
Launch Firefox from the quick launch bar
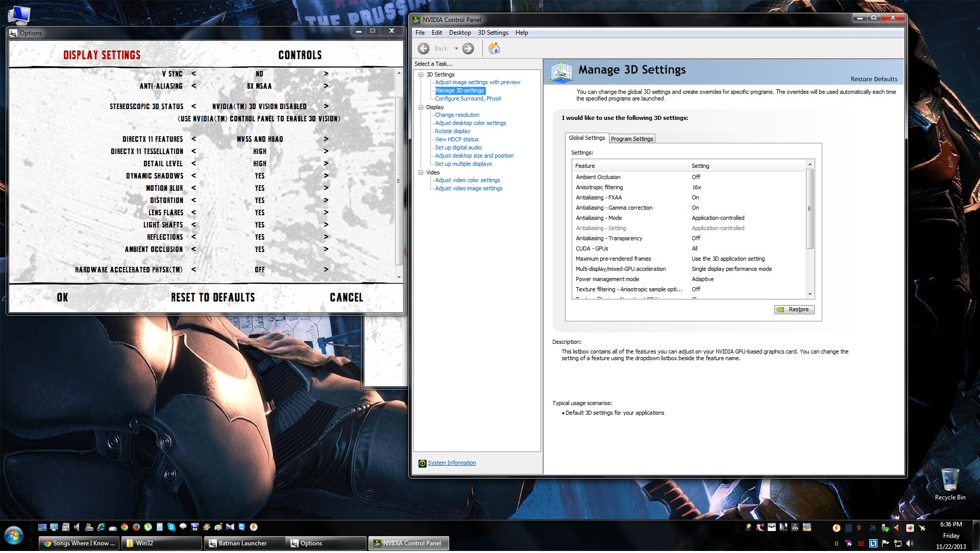(x=136, y=527)
